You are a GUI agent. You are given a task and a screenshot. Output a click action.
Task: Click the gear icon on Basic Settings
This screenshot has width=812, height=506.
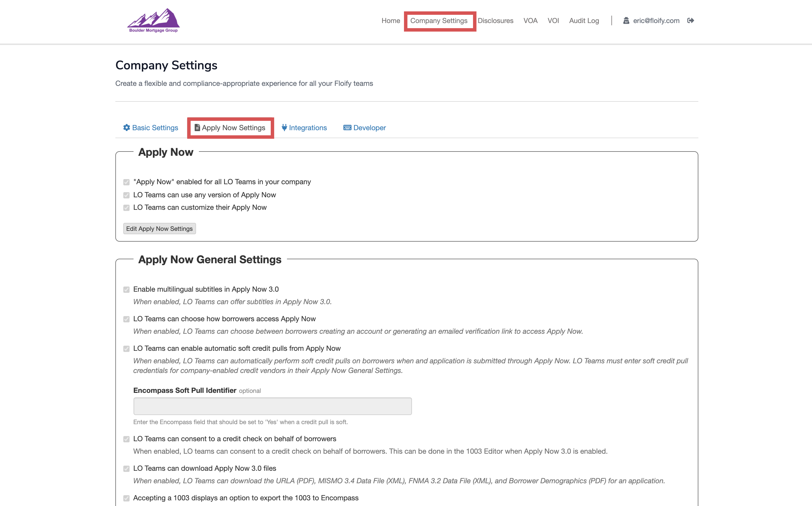tap(126, 128)
